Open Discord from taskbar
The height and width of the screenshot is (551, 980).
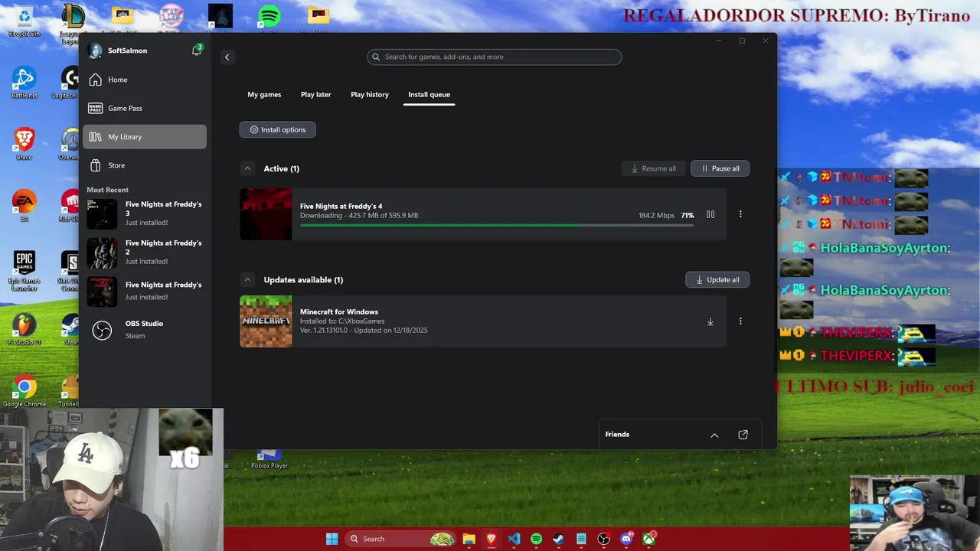tap(626, 539)
